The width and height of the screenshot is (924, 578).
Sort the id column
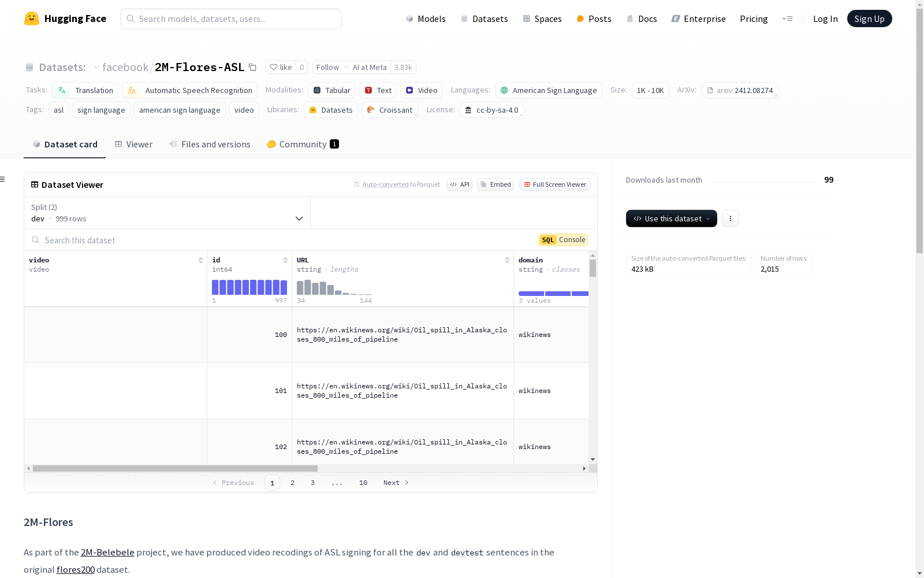click(x=285, y=260)
